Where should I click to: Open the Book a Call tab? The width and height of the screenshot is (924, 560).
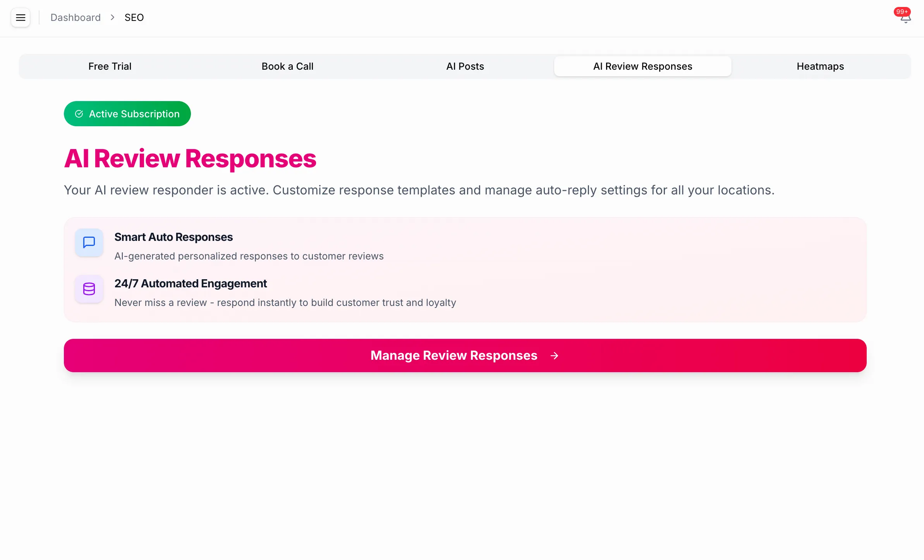pos(287,66)
